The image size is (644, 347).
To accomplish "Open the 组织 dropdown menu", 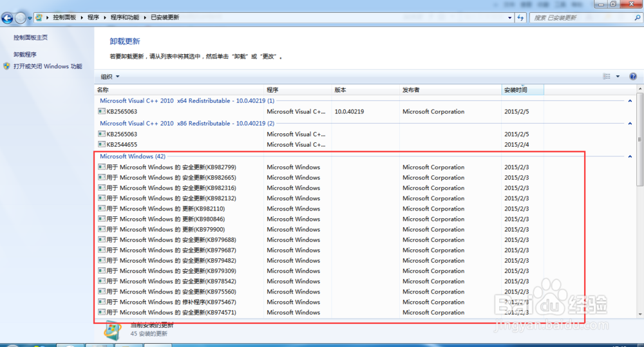I will tap(110, 77).
